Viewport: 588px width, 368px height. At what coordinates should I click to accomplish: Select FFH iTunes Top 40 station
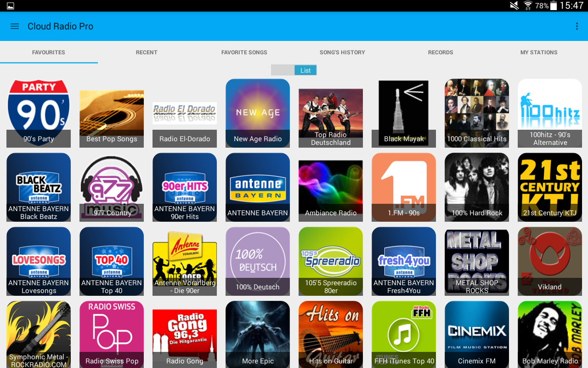pos(404,334)
